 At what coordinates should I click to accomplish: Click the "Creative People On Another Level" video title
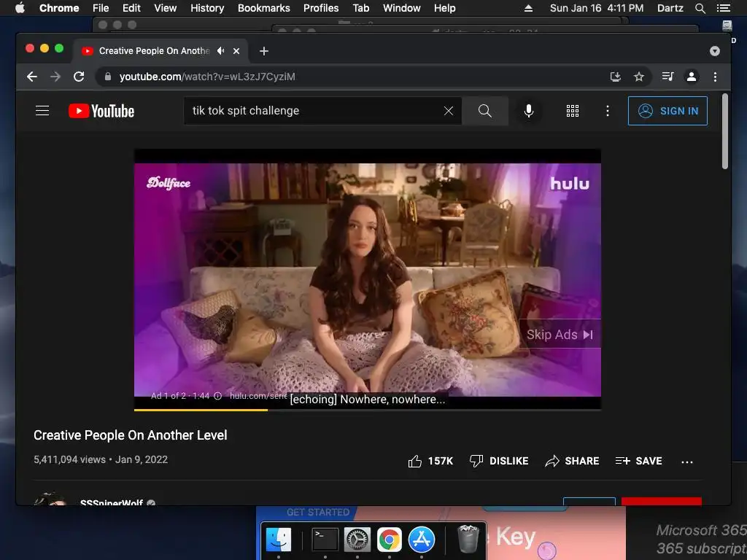coord(130,435)
